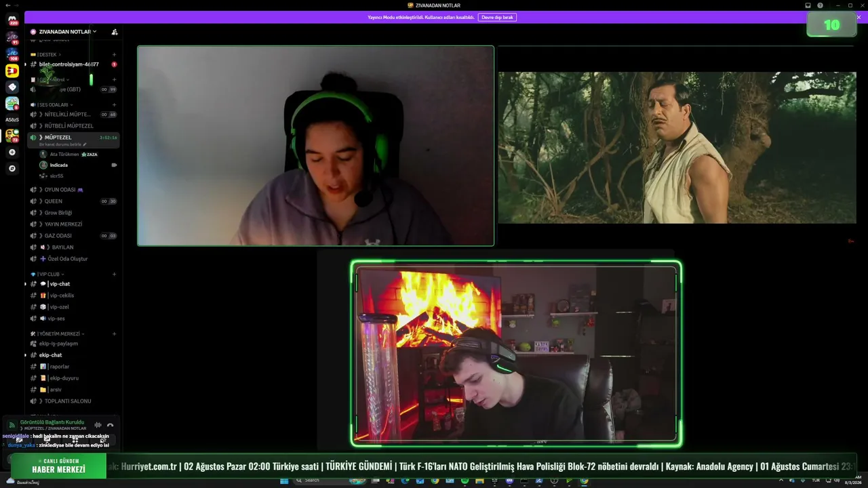Add channel to VIP CLUB category
Image resolution: width=868 pixels, height=488 pixels.
(114, 274)
